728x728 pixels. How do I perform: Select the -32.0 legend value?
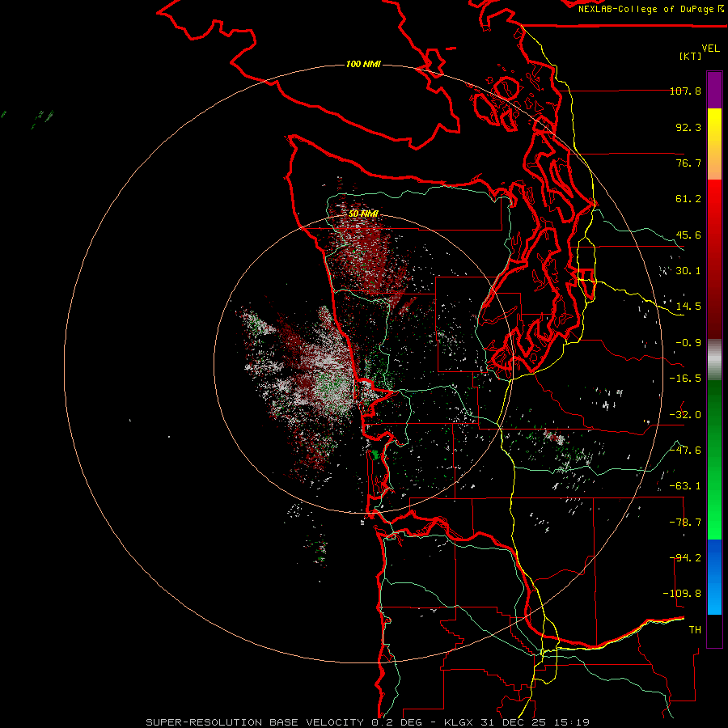pos(685,415)
